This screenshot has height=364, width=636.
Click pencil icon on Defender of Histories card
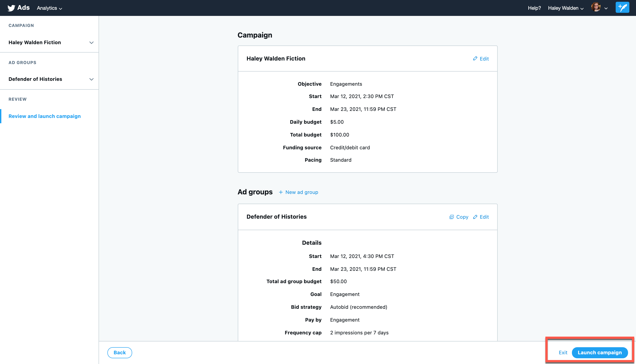[475, 217]
